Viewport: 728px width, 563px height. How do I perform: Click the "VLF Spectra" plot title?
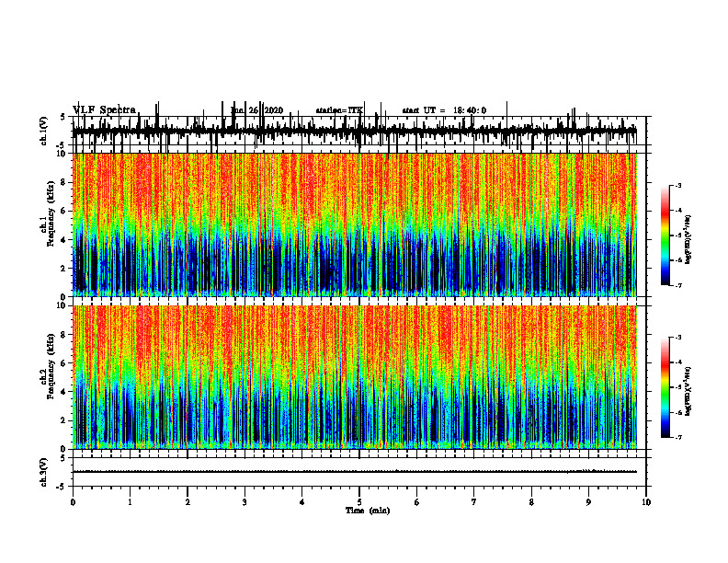point(105,110)
